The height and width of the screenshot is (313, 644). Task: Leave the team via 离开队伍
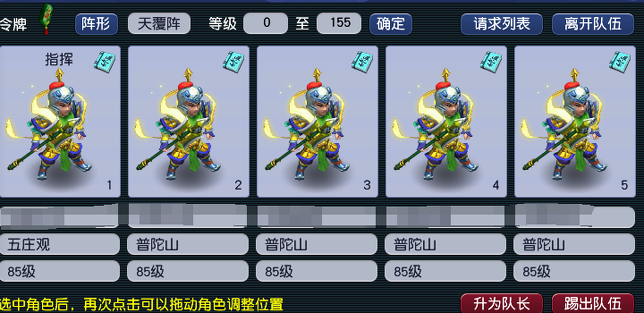pyautogui.click(x=593, y=24)
